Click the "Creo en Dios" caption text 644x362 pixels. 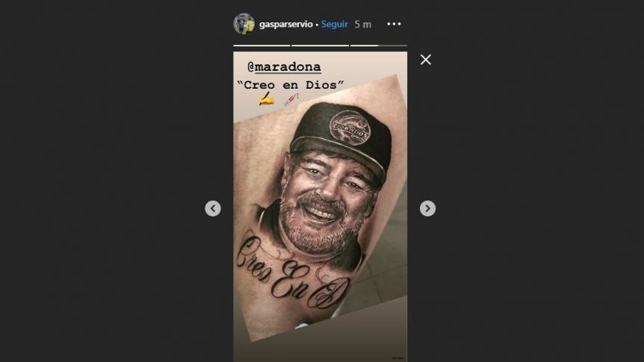point(291,85)
